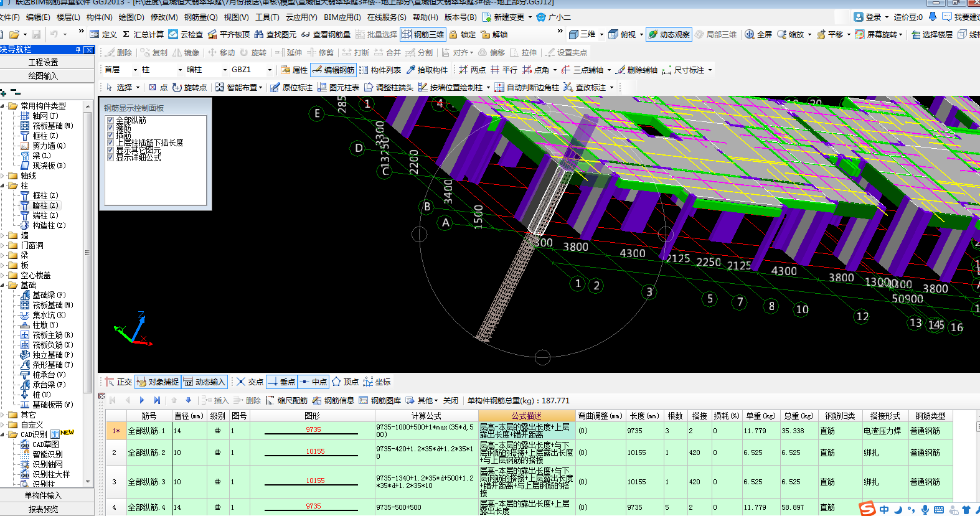Toggle 正交 orthogonal mode

(118, 382)
